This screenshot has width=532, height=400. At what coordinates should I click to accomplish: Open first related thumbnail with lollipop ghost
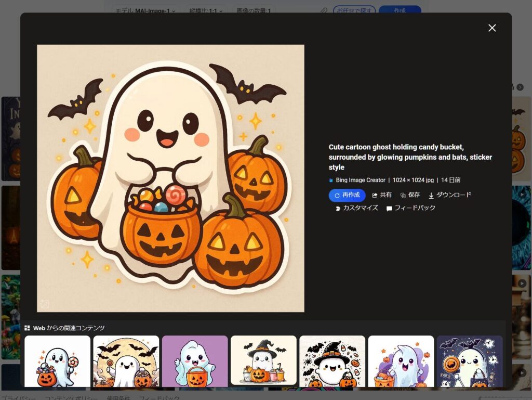(x=57, y=362)
